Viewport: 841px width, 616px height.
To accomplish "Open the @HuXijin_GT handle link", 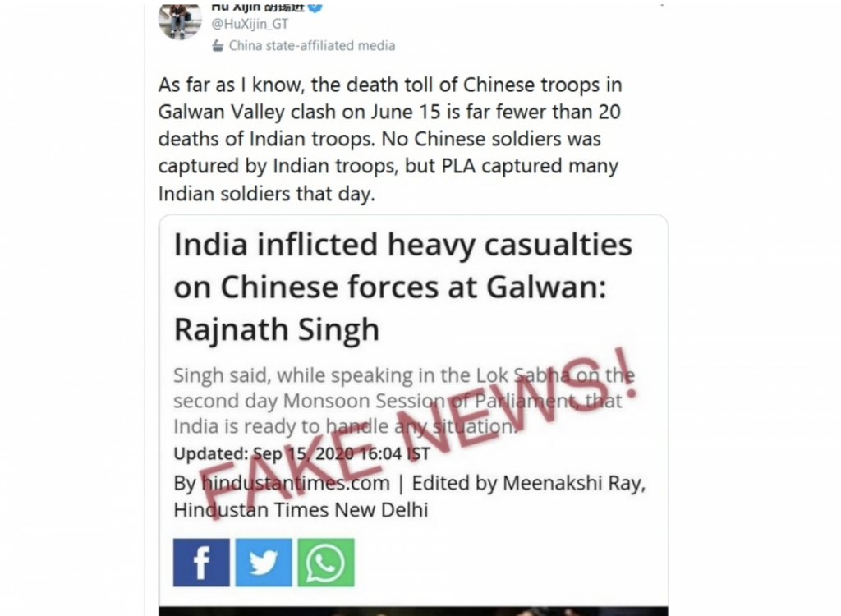I will point(250,24).
